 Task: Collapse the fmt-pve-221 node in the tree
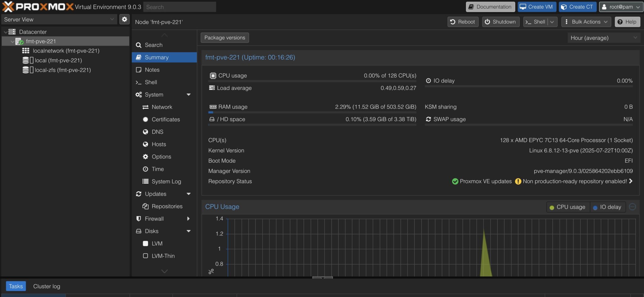(12, 41)
